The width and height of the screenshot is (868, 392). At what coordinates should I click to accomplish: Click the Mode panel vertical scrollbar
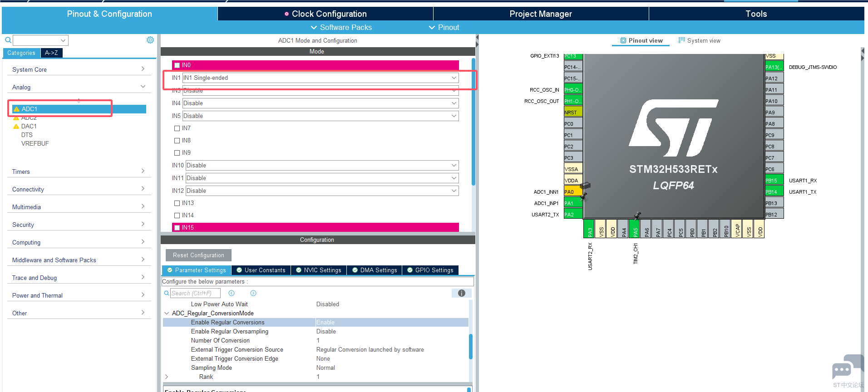coord(473,122)
